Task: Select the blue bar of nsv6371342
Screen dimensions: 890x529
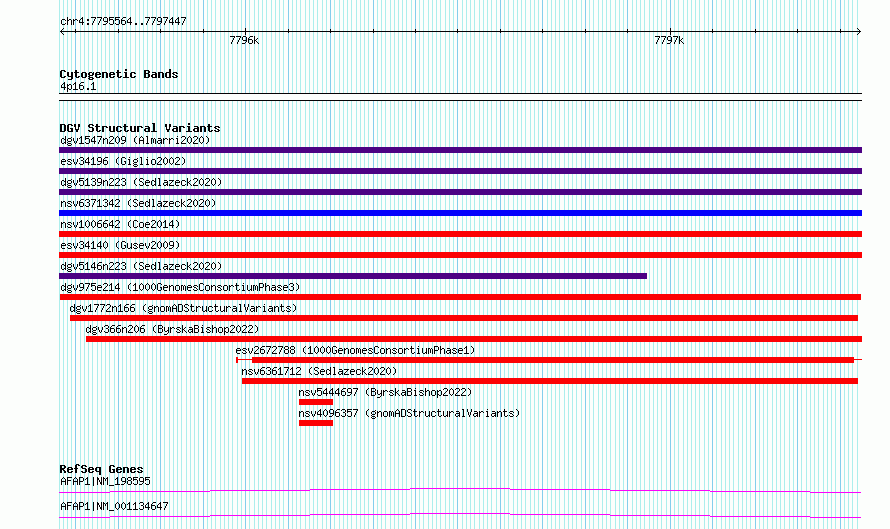Action: pos(460,213)
